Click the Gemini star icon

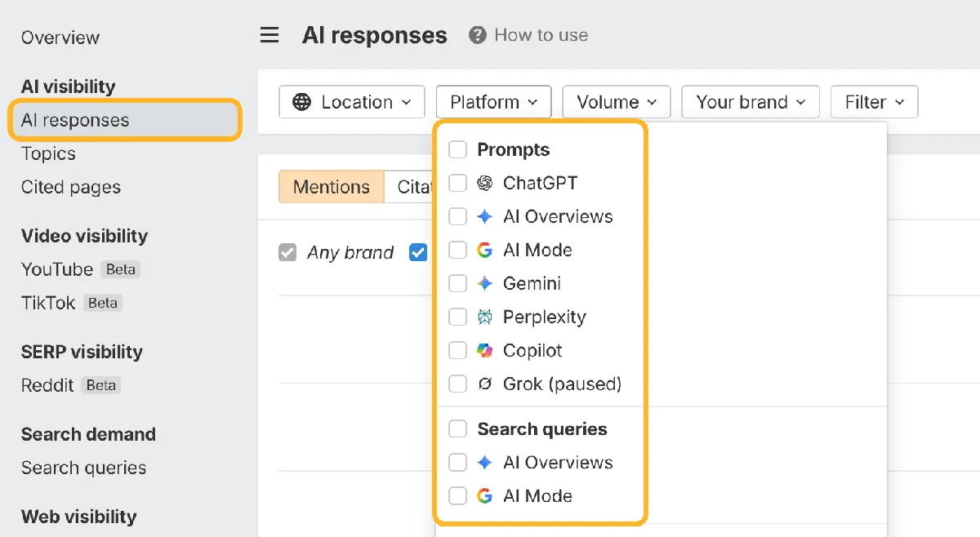coord(485,283)
